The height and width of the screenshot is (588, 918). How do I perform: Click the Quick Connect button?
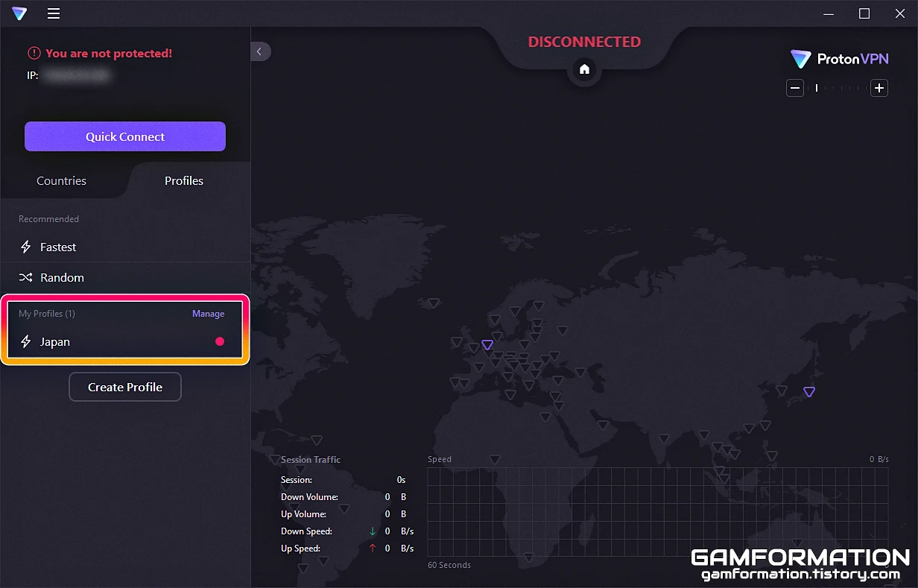tap(125, 136)
